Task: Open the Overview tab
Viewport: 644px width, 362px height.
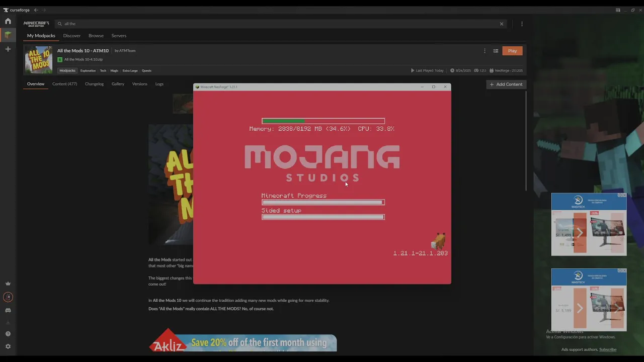Action: click(36, 84)
